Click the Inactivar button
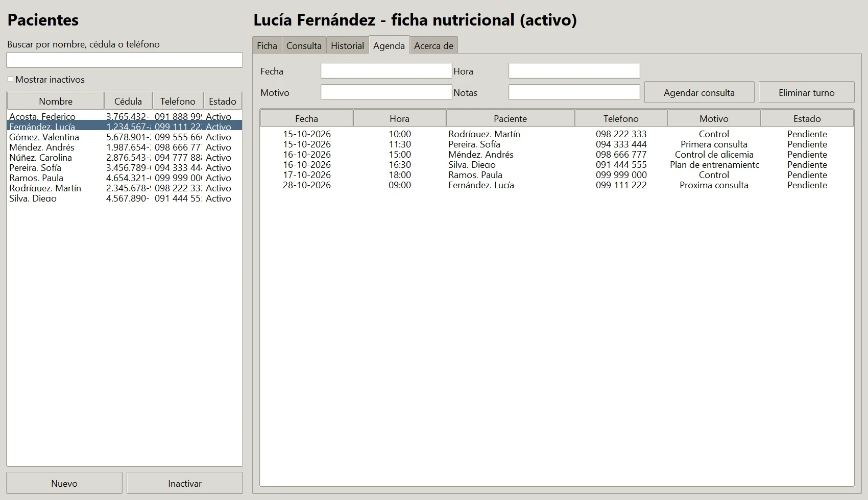Image resolution: width=868 pixels, height=500 pixels. pos(185,483)
